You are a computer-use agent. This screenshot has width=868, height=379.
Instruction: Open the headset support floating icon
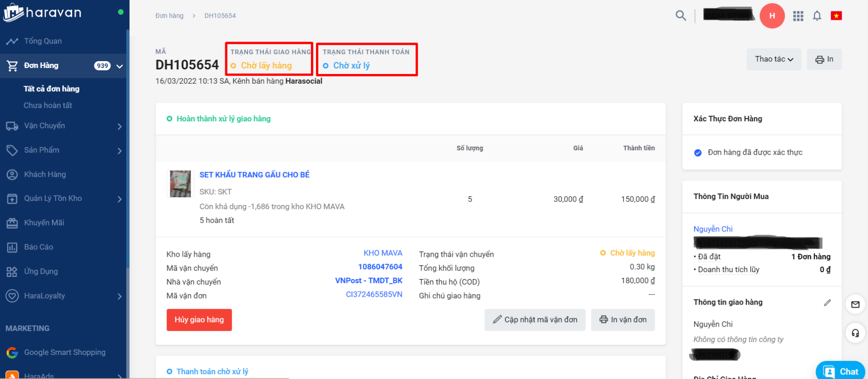[855, 333]
